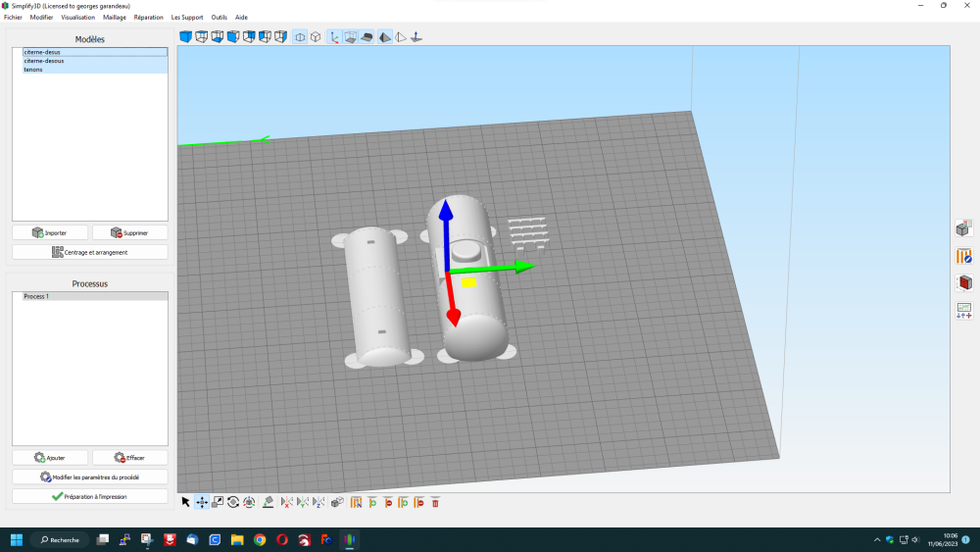Viewport: 980px width, 552px height.
Task: Choose the rotate tool icon
Action: coord(233,502)
